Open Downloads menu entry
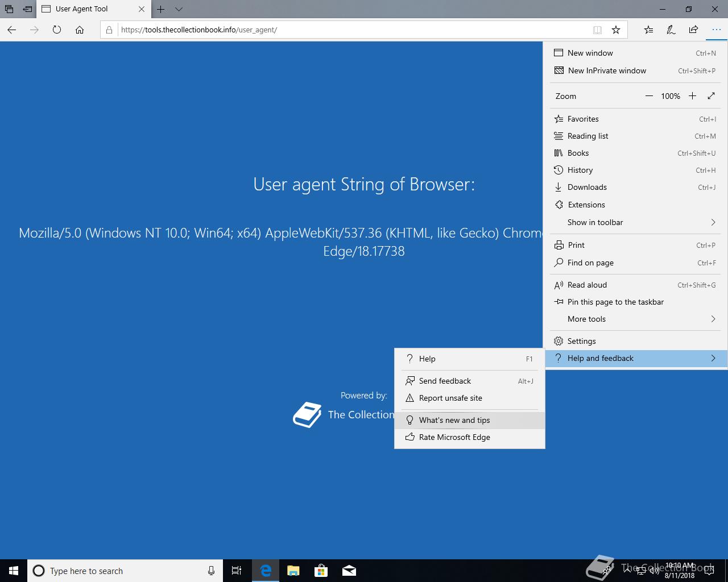This screenshot has height=582, width=728. coord(635,187)
